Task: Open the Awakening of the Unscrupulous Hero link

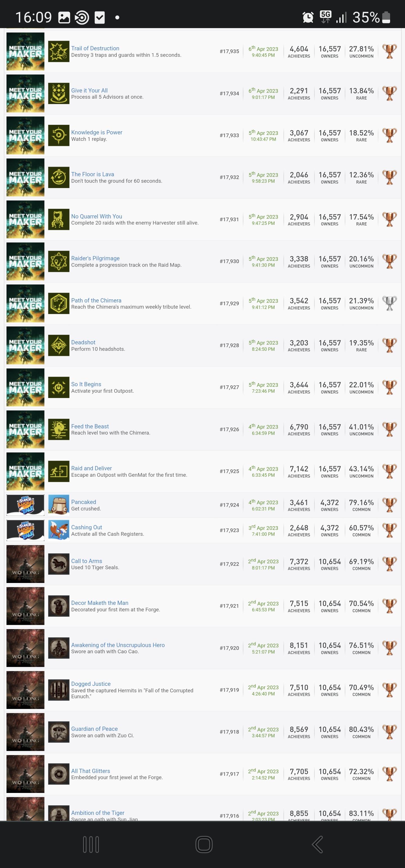Action: click(x=118, y=645)
